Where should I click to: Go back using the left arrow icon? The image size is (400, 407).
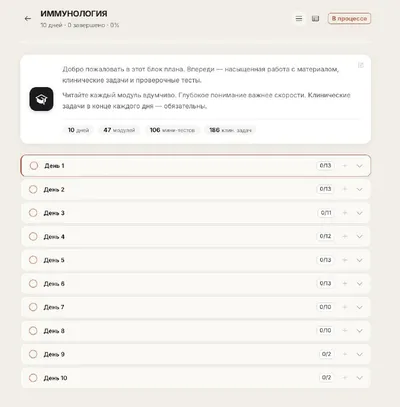point(28,19)
